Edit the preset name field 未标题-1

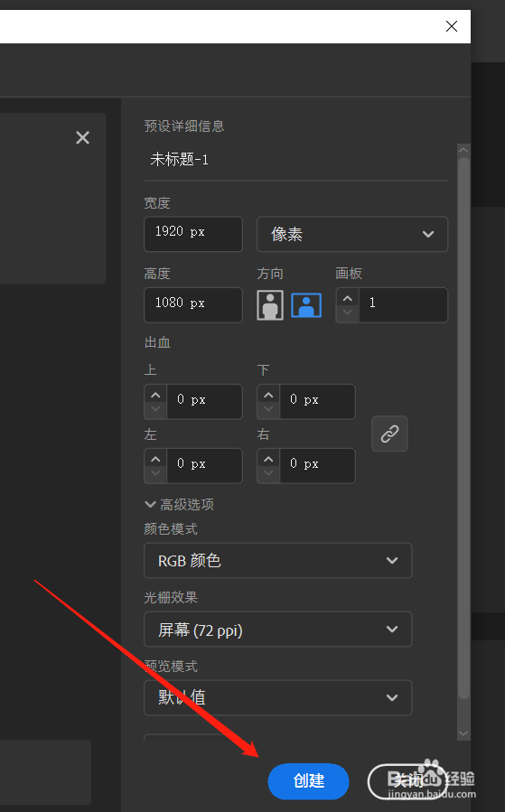click(x=295, y=160)
